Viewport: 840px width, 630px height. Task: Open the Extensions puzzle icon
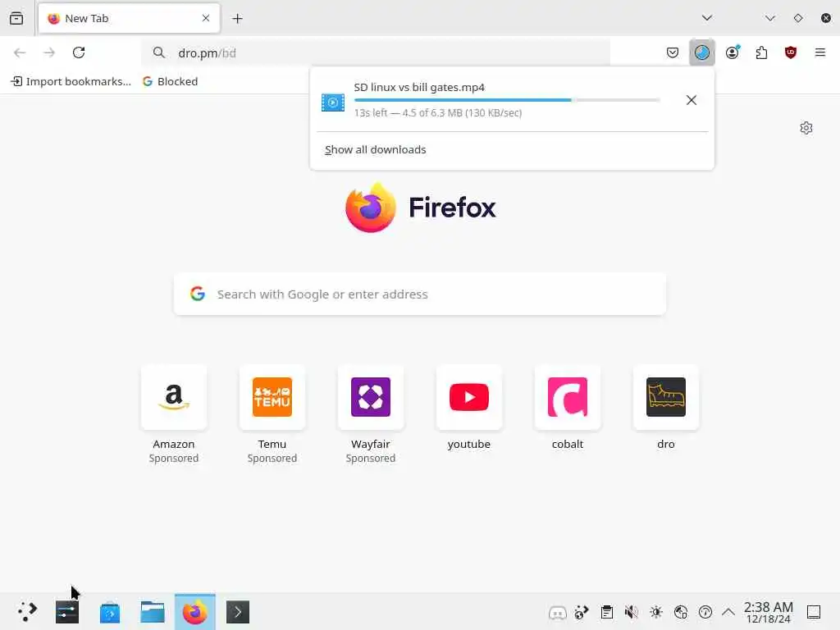point(761,52)
